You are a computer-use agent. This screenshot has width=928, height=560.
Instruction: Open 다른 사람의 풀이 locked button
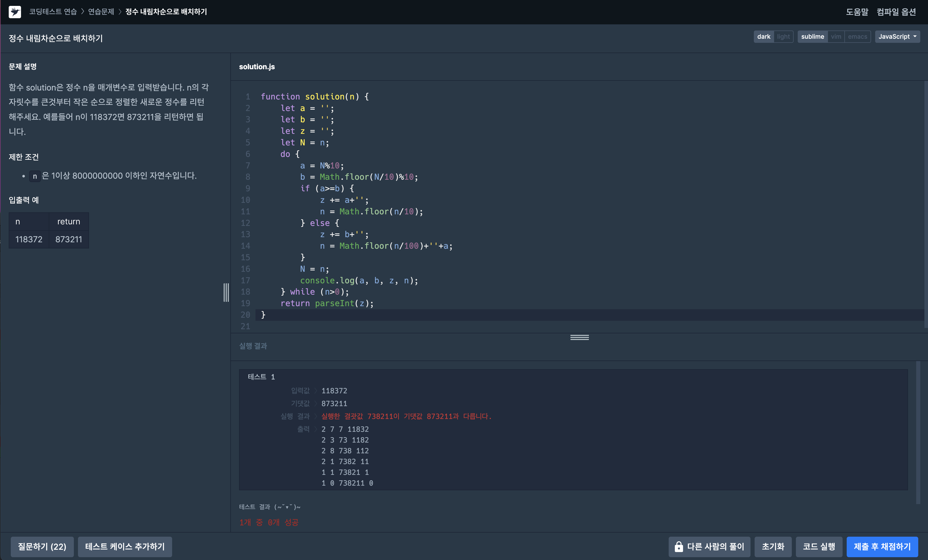pos(709,546)
